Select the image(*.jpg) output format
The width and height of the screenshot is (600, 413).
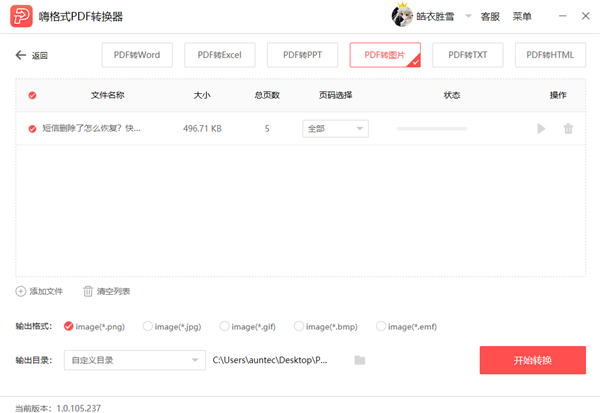147,326
